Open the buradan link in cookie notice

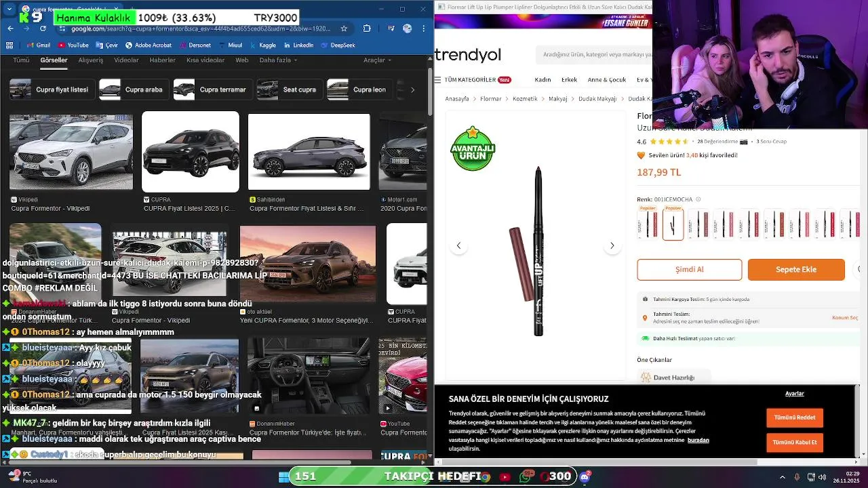point(698,440)
